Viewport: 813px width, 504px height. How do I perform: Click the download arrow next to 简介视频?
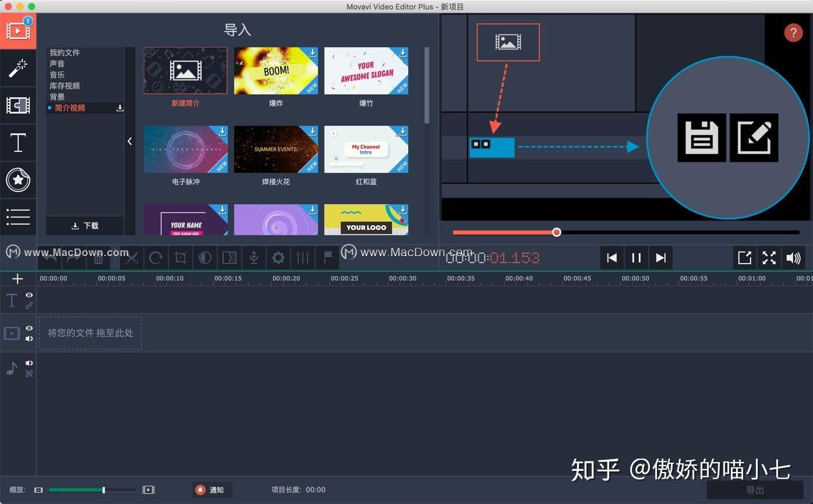[x=120, y=108]
